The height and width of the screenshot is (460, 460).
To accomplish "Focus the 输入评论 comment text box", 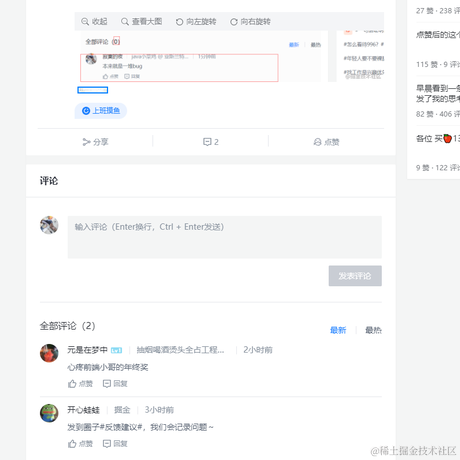I will coord(225,237).
